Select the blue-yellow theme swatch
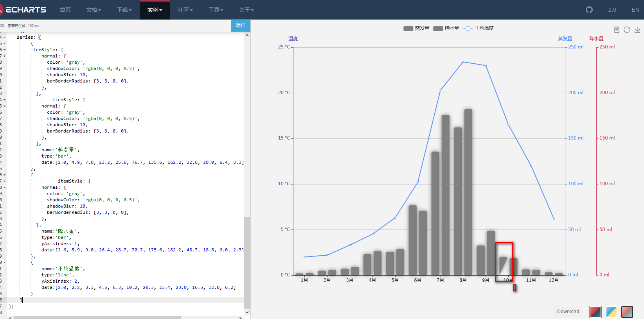This screenshot has height=319, width=644. 611,312
